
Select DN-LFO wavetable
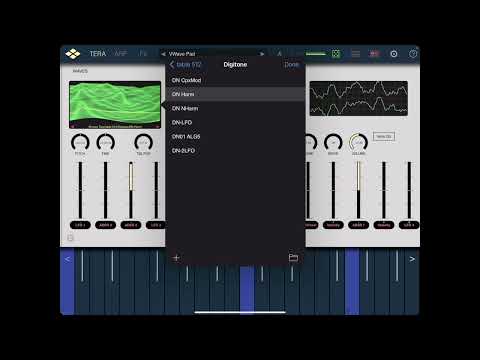coord(235,122)
